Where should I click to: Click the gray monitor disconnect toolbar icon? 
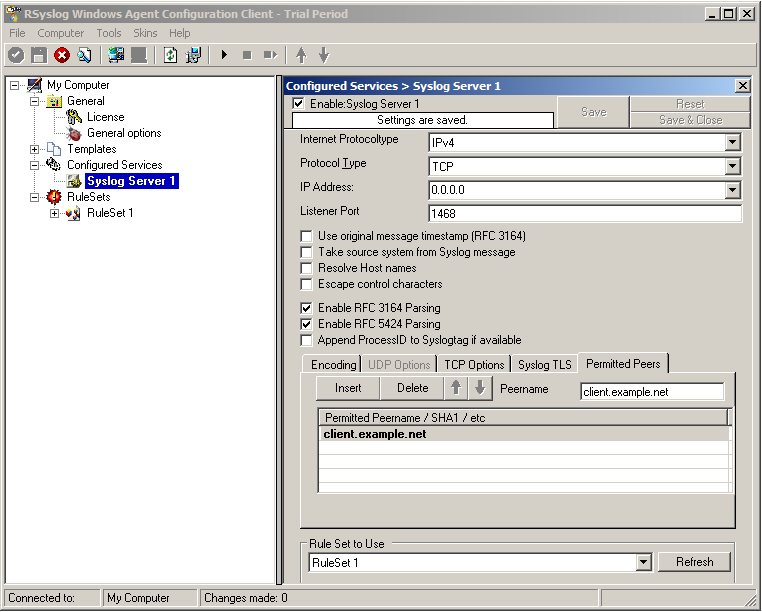pyautogui.click(x=139, y=55)
